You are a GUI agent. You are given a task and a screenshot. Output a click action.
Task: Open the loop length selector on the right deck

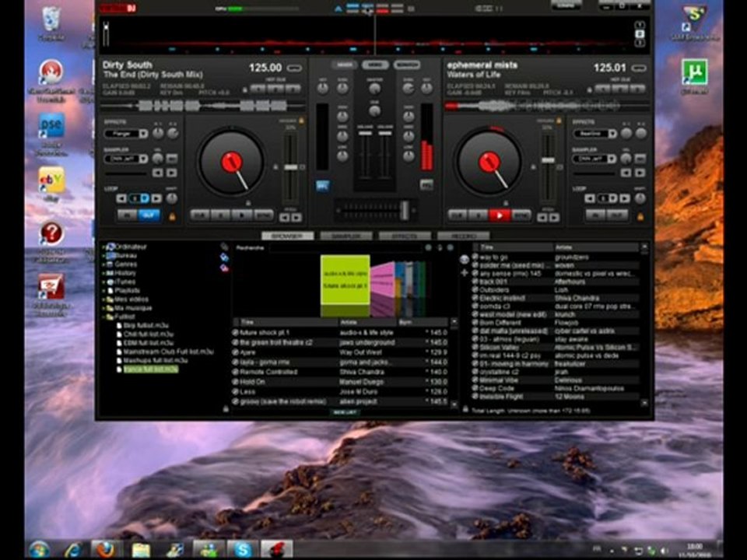click(608, 198)
